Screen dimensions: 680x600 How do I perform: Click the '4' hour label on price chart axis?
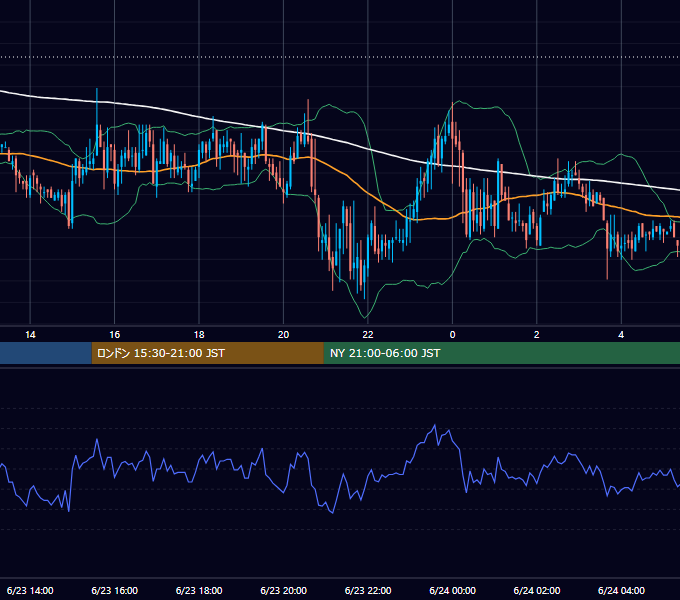click(621, 335)
